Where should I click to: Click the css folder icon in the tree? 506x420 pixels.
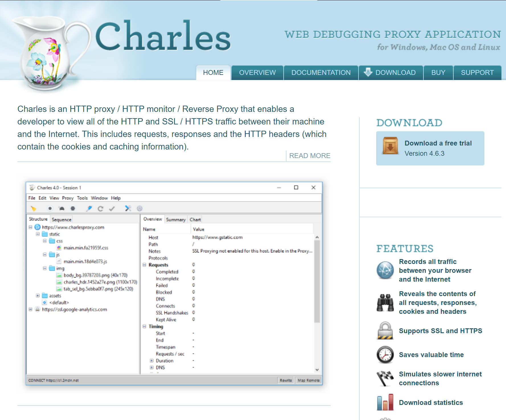(x=52, y=241)
